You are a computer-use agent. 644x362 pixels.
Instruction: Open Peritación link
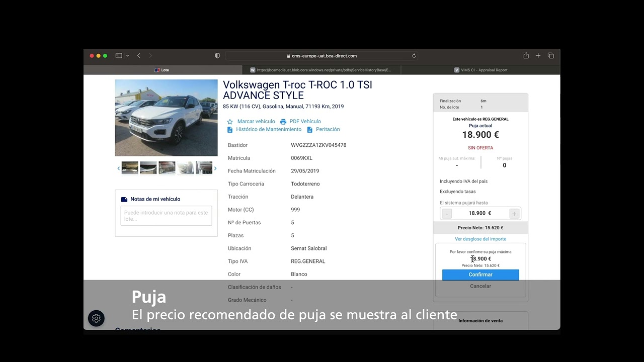pyautogui.click(x=328, y=129)
